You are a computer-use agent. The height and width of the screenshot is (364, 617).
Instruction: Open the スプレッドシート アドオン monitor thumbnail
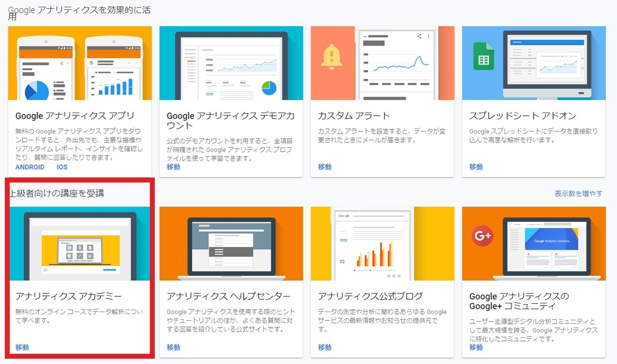click(x=534, y=63)
